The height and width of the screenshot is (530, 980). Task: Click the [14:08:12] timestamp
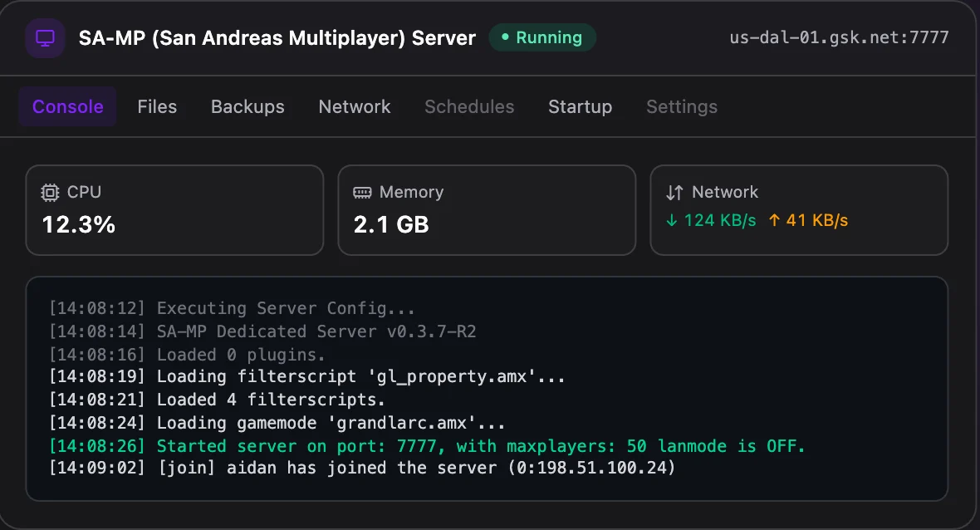tap(97, 308)
